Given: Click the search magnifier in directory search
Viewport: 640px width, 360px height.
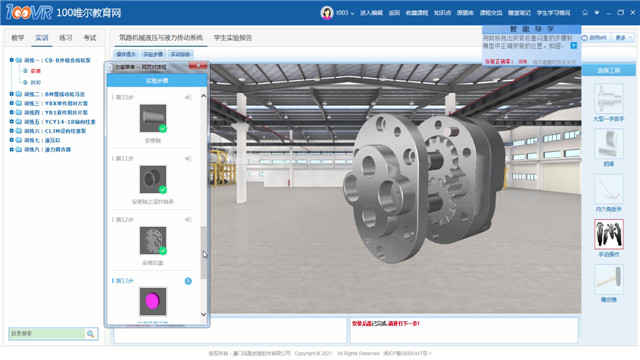Looking at the screenshot, I should [x=91, y=334].
